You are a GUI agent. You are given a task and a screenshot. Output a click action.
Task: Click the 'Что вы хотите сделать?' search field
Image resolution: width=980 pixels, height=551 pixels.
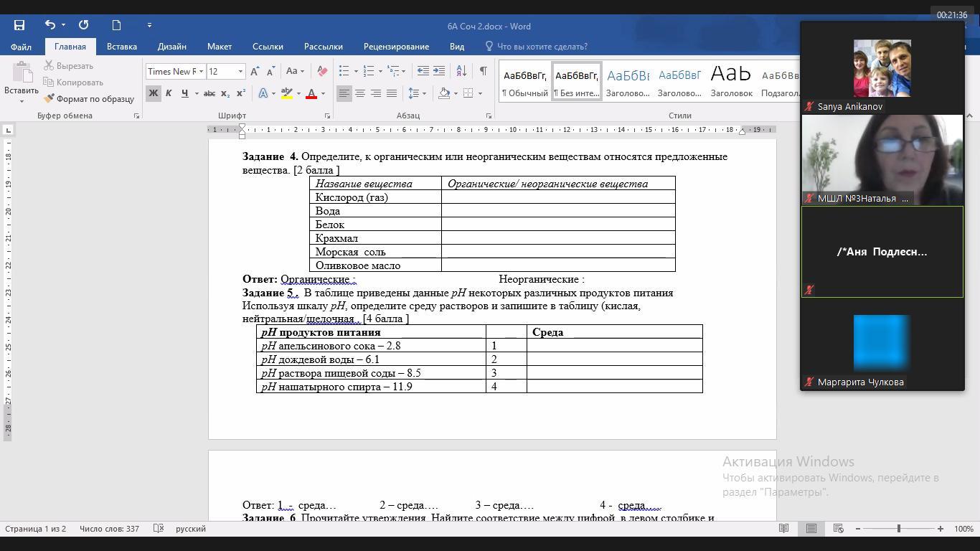pyautogui.click(x=542, y=47)
